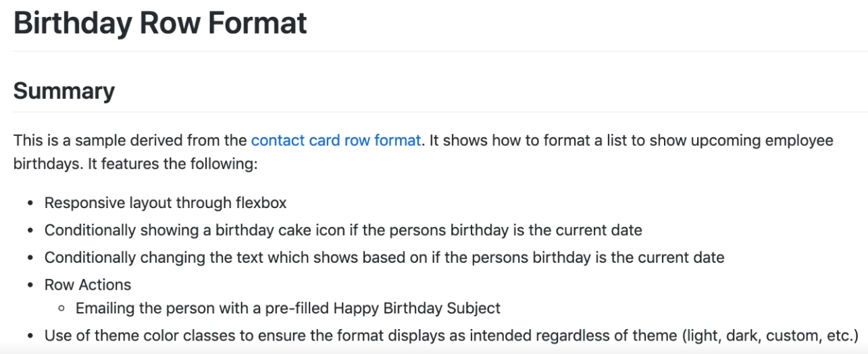Click the birthday cake icon bullet text
868x354 pixels.
(343, 230)
